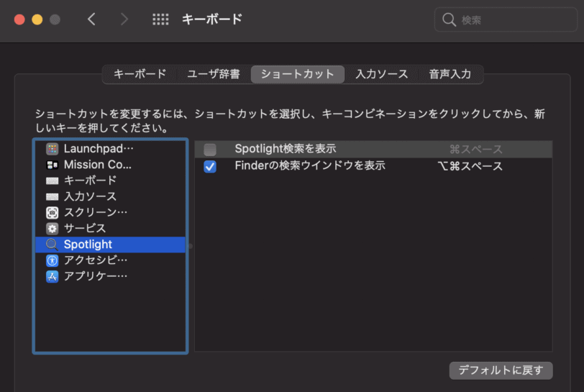Go back with the left chevron
Screen dimensions: 584x392
(x=91, y=19)
